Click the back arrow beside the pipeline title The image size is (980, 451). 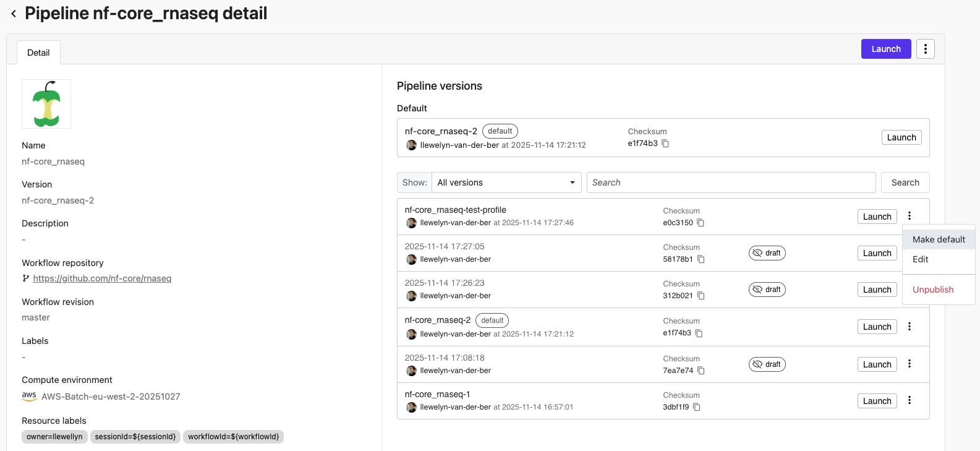pos(14,14)
